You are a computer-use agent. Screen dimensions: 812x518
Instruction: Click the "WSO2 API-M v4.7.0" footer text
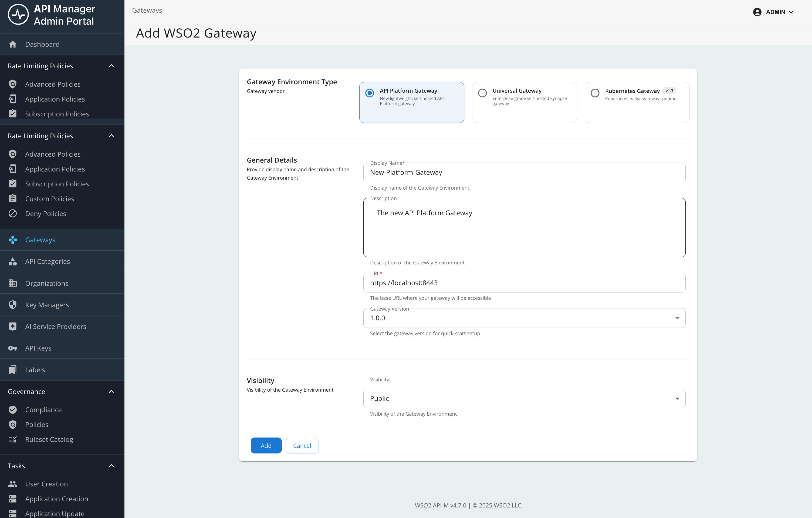(x=440, y=505)
